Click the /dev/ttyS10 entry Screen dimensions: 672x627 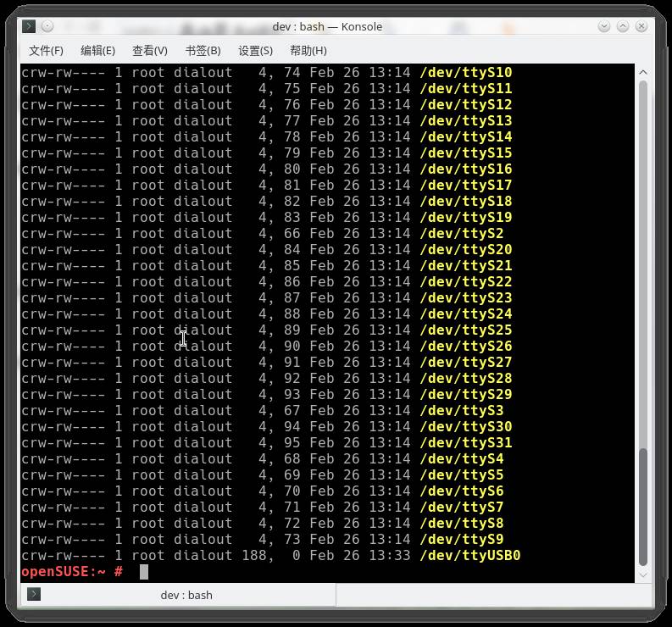[466, 72]
